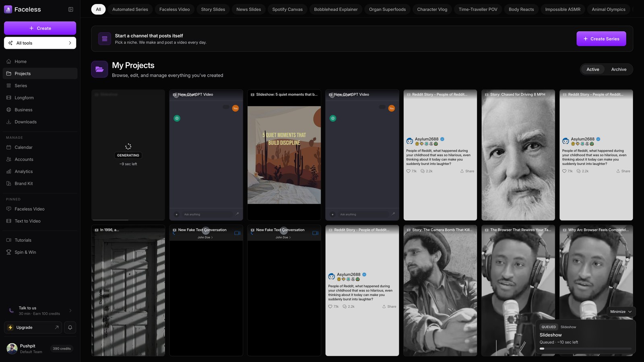Screen dimensions: 644x362
Task: Click the queued Slideshow progress bar
Action: point(586,348)
